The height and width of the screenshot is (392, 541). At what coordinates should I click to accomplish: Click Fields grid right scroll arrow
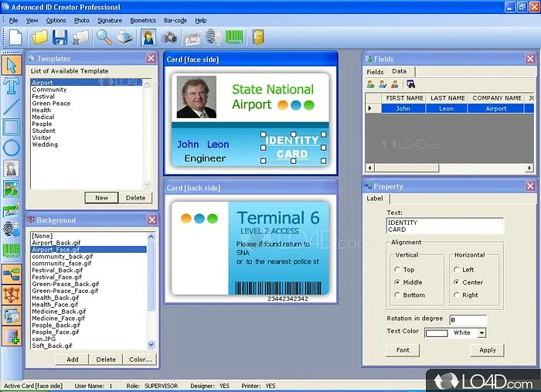pos(529,168)
